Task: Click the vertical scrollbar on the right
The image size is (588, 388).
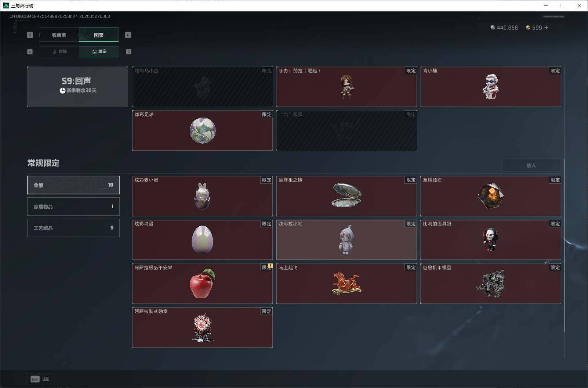Action: 565,245
